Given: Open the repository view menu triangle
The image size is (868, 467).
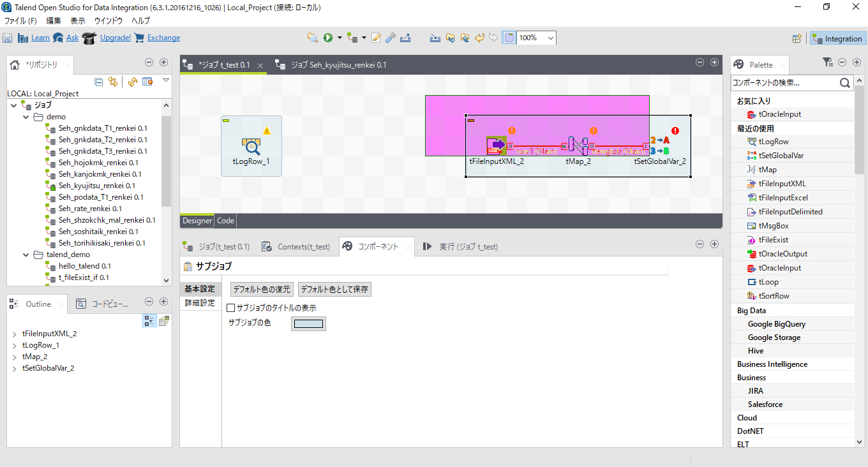Looking at the screenshot, I should point(166,81).
